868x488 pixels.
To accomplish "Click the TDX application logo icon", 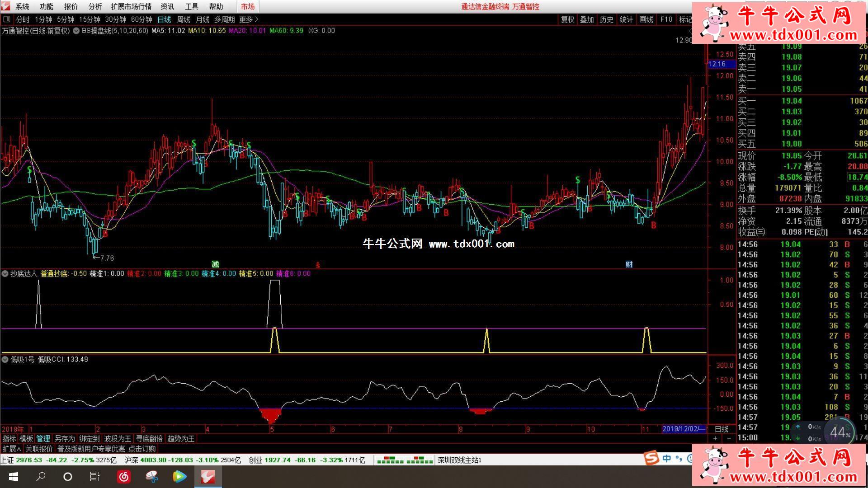I will click(x=6, y=6).
